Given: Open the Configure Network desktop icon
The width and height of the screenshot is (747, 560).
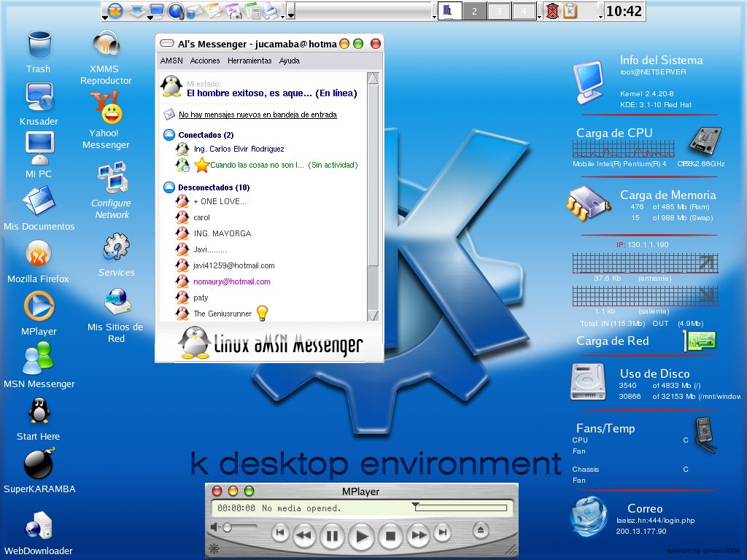Looking at the screenshot, I should pyautogui.click(x=112, y=176).
